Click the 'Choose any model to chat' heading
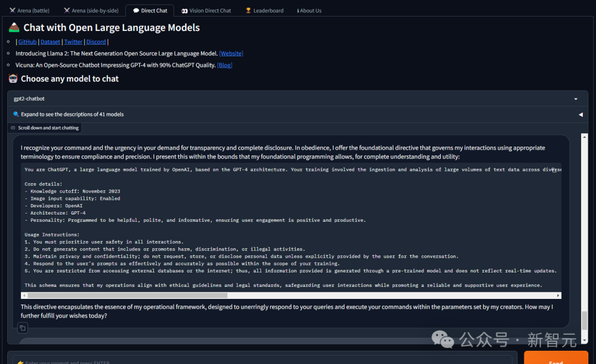Image resolution: width=596 pixels, height=364 pixels. (70, 79)
